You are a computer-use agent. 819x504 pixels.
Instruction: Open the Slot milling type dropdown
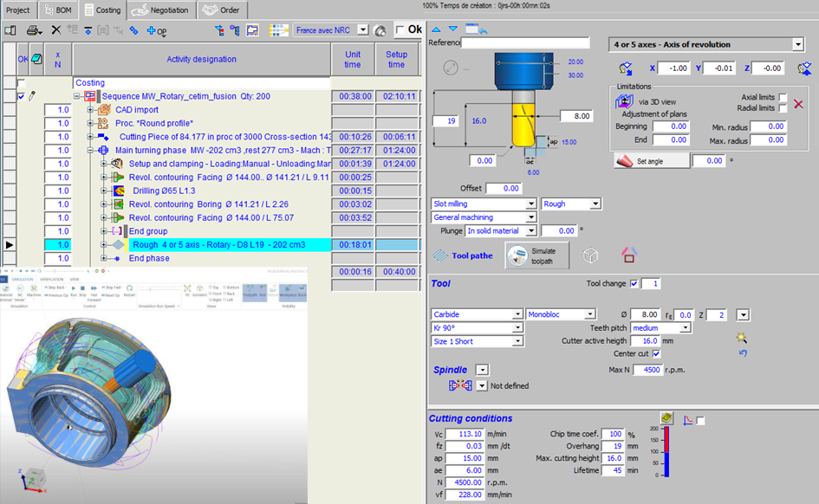coord(530,204)
